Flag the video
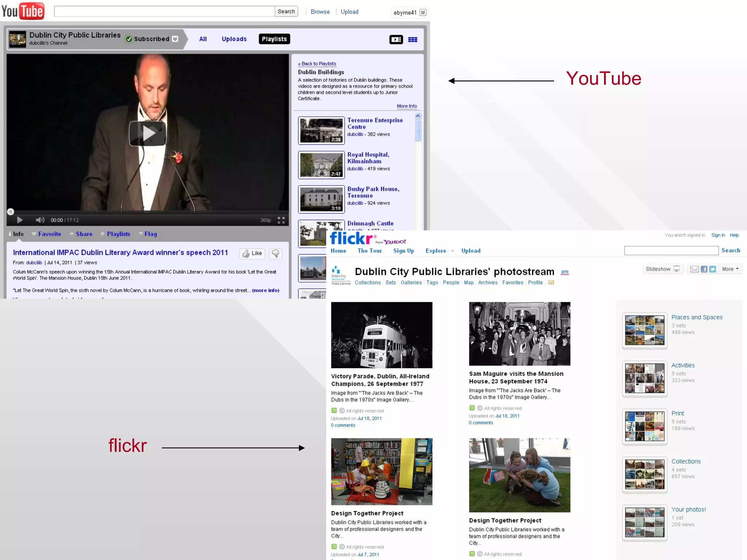The width and height of the screenshot is (747, 560). [148, 234]
